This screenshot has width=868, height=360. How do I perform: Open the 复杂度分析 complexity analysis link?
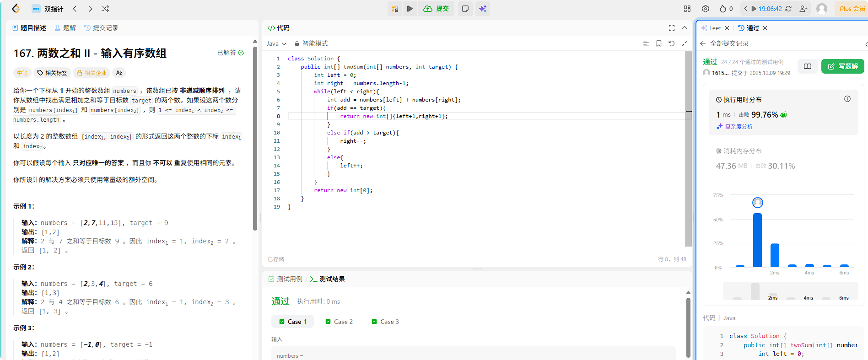[x=735, y=127]
